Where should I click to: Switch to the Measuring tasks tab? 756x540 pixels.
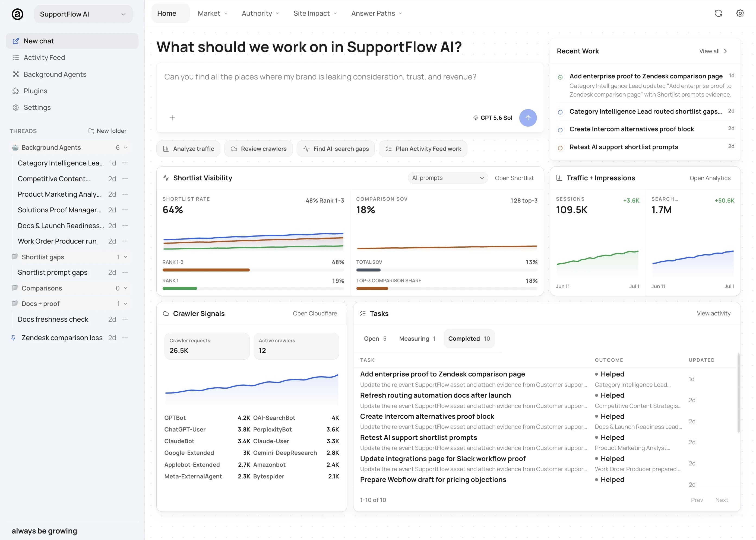417,338
